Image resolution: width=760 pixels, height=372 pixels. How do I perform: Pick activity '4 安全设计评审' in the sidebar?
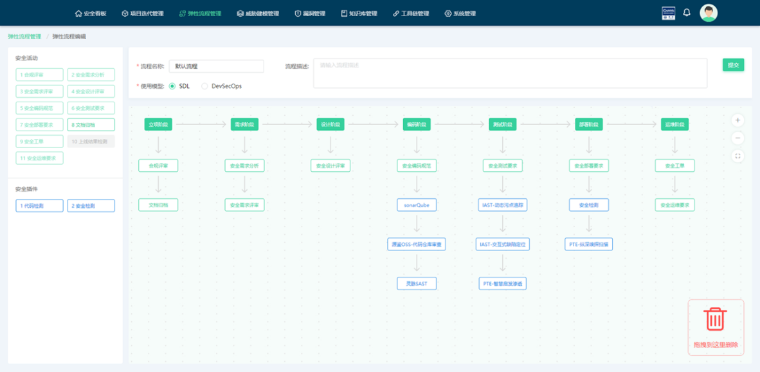click(x=91, y=91)
